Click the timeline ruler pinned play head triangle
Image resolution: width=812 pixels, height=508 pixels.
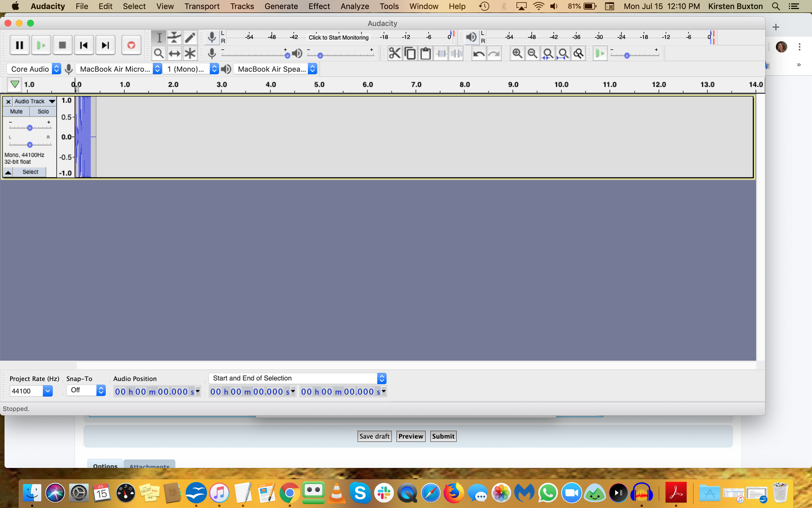point(14,84)
